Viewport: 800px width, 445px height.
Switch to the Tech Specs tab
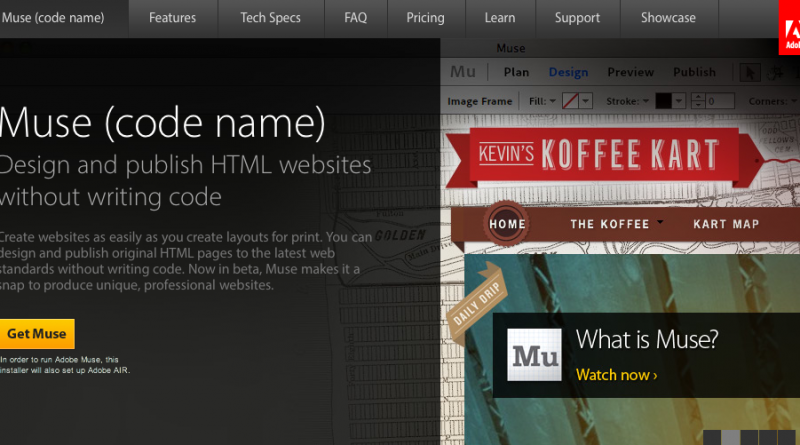268,18
